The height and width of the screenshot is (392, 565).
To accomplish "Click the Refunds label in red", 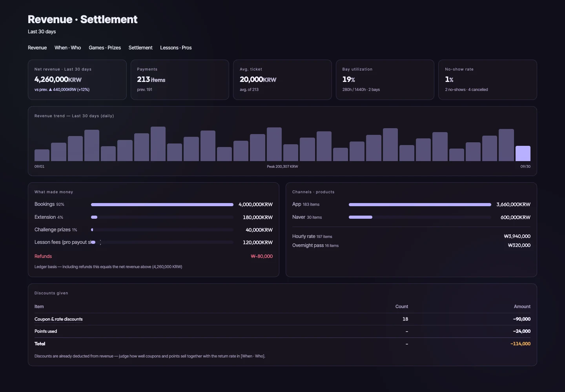I will pyautogui.click(x=43, y=256).
